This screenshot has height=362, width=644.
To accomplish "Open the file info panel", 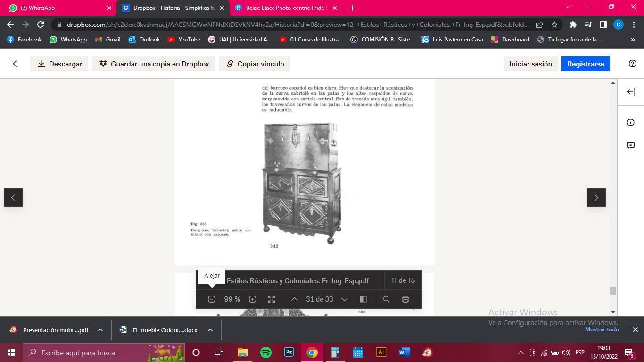I will 631,123.
